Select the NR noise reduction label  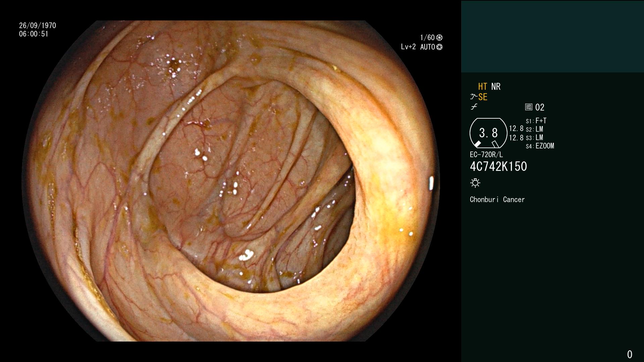496,86
